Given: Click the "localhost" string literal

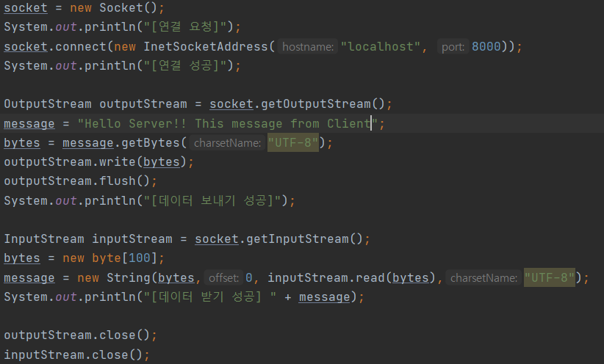Looking at the screenshot, I should 381,46.
